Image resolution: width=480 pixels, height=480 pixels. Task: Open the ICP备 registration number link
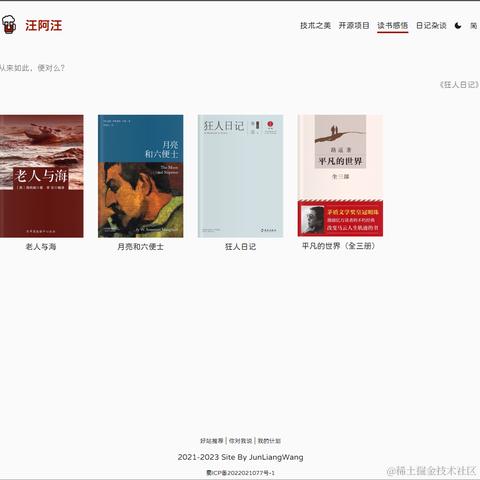(240, 473)
